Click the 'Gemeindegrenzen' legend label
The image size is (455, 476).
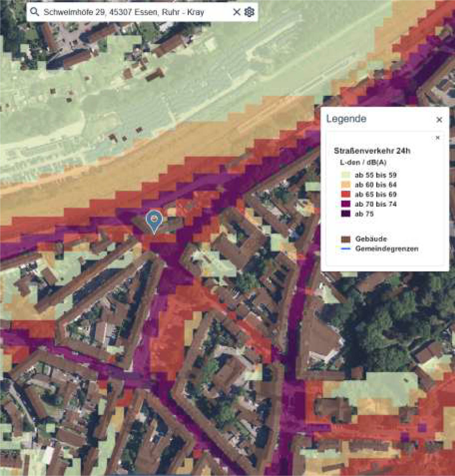click(x=387, y=249)
